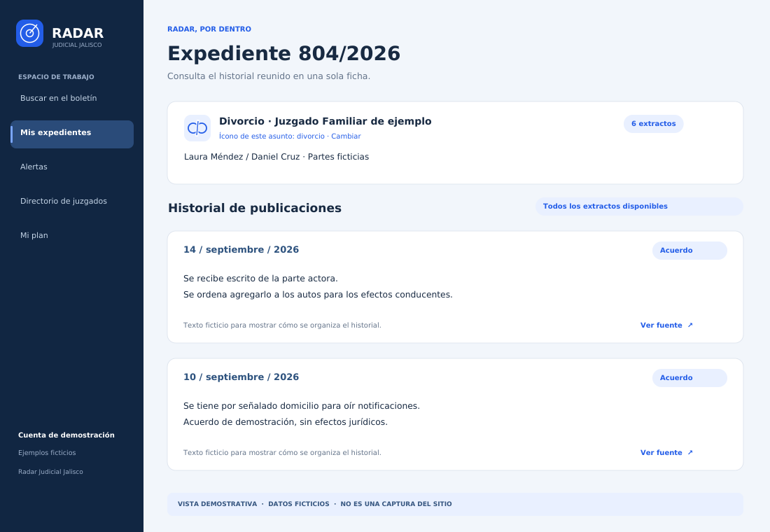Click the Radar logo icon
Image resolution: width=770 pixels, height=532 pixels.
click(x=29, y=34)
